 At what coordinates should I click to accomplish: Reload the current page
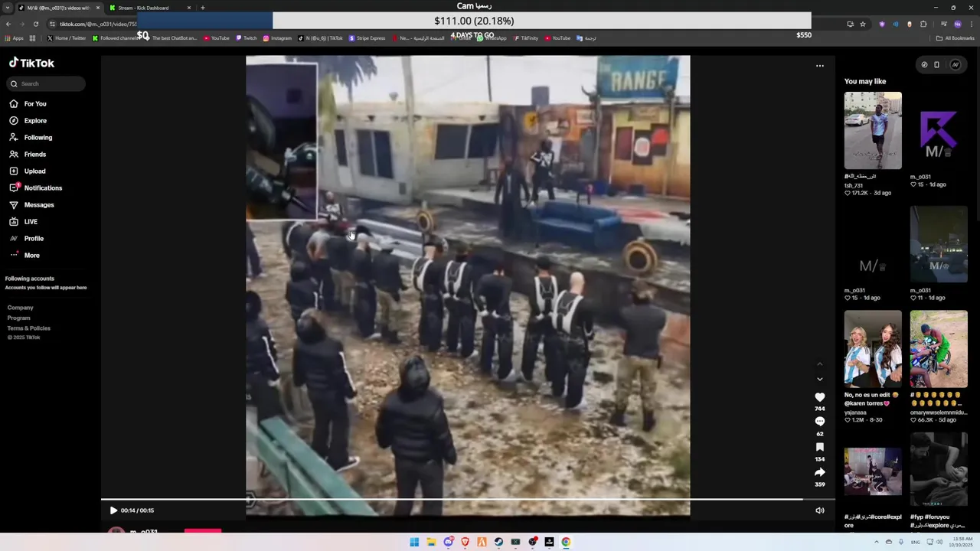35,24
